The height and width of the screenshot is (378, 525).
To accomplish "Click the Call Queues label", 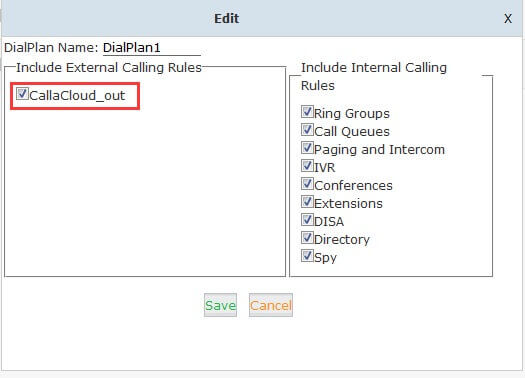I will (x=352, y=132).
